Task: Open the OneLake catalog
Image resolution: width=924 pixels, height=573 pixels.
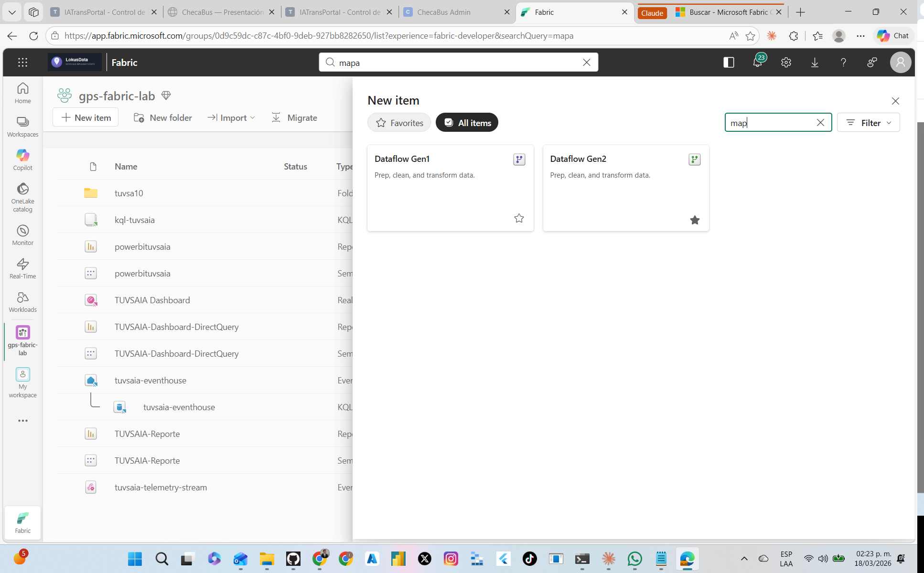Action: (x=22, y=197)
